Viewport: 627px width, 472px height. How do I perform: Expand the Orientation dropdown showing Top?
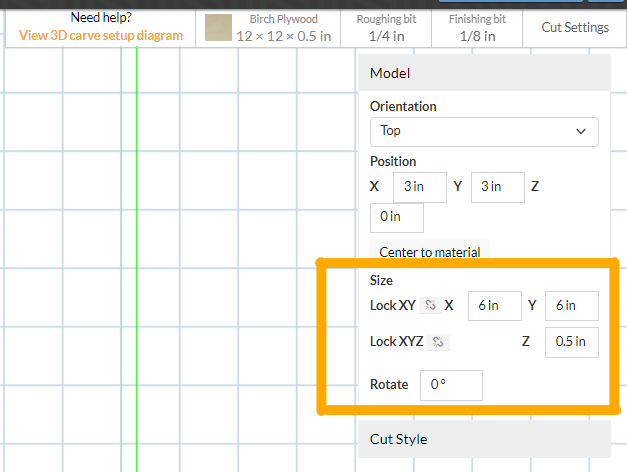click(x=483, y=131)
